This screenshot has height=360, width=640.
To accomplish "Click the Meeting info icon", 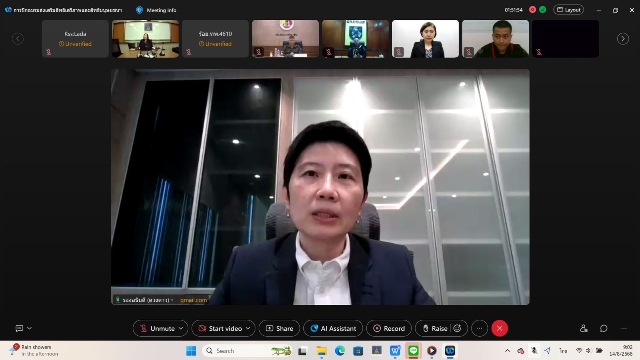I will pyautogui.click(x=140, y=10).
